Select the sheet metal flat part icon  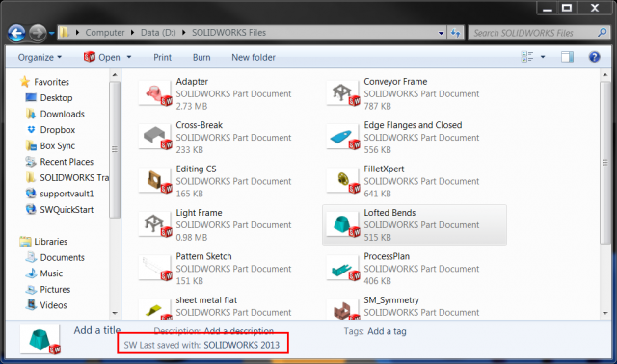click(x=155, y=309)
